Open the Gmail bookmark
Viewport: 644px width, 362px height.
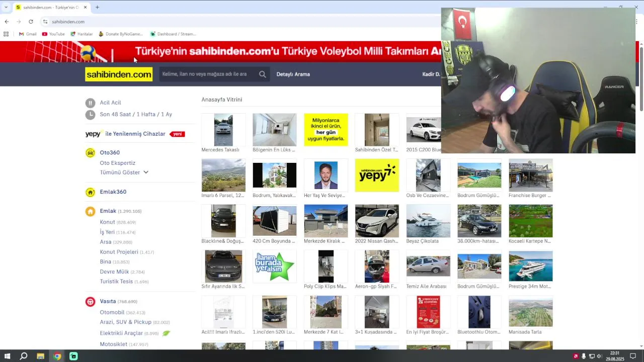click(28, 34)
